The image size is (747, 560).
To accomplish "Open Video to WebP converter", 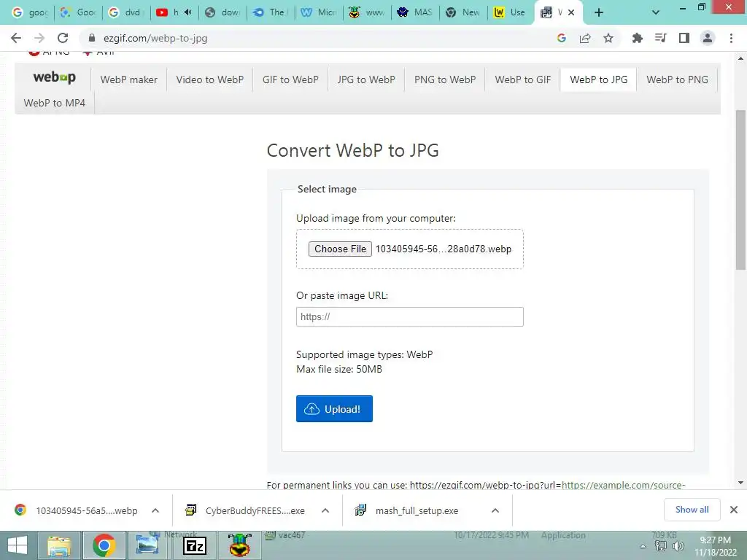I will tap(209, 79).
